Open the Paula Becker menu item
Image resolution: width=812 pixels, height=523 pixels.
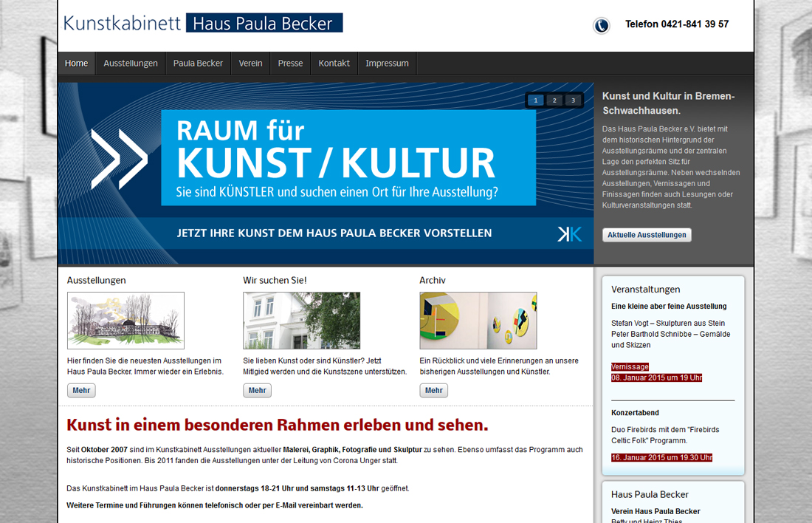click(x=198, y=64)
